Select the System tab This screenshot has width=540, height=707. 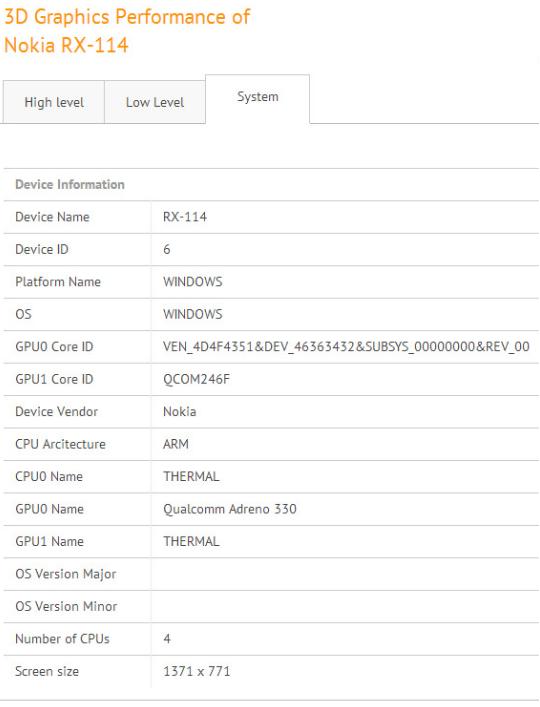pyautogui.click(x=257, y=97)
